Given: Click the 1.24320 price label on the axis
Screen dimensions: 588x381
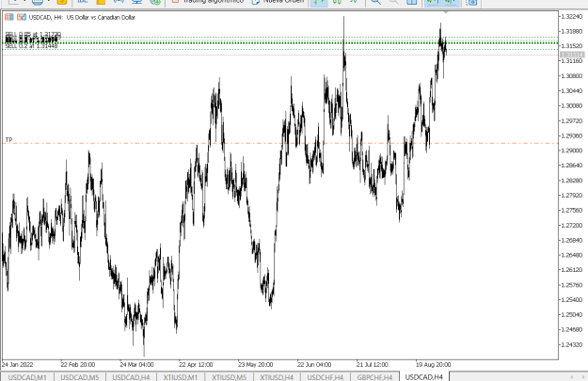Looking at the screenshot, I should [572, 344].
